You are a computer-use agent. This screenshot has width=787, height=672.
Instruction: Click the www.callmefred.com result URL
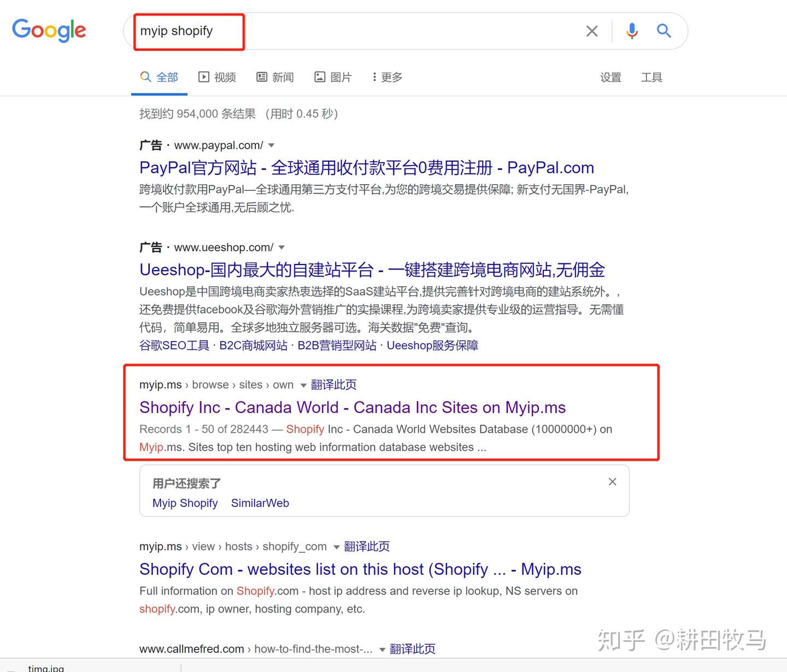click(192, 649)
